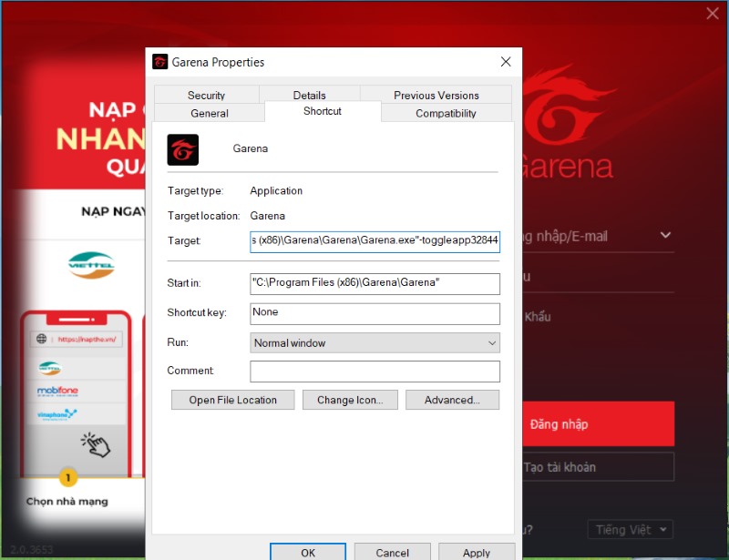
Task: Click the Garena icon in the Properties title bar
Action: (160, 62)
